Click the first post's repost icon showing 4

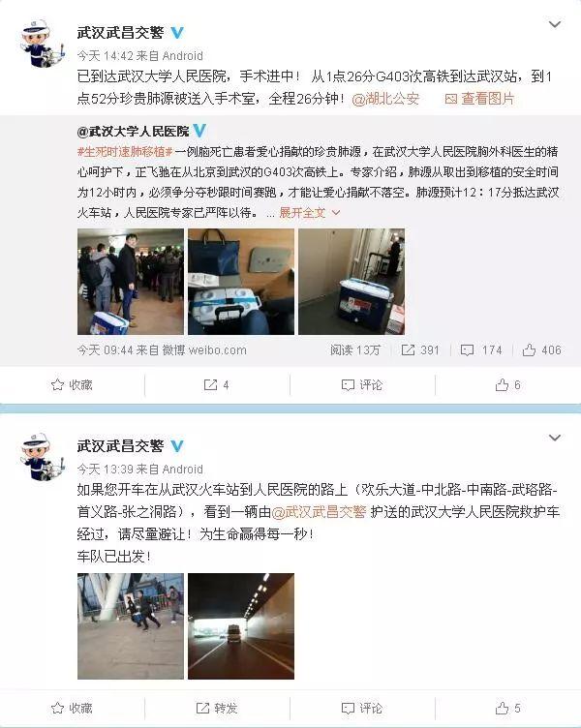point(217,385)
